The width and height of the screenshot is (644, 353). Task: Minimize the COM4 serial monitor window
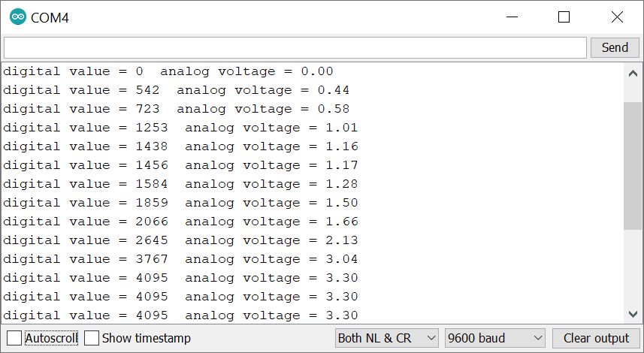point(512,17)
